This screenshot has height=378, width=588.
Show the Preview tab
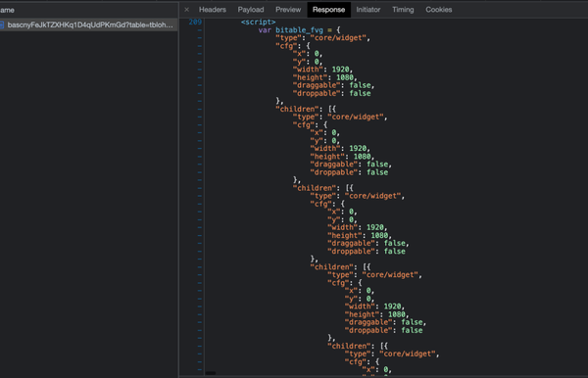click(288, 10)
